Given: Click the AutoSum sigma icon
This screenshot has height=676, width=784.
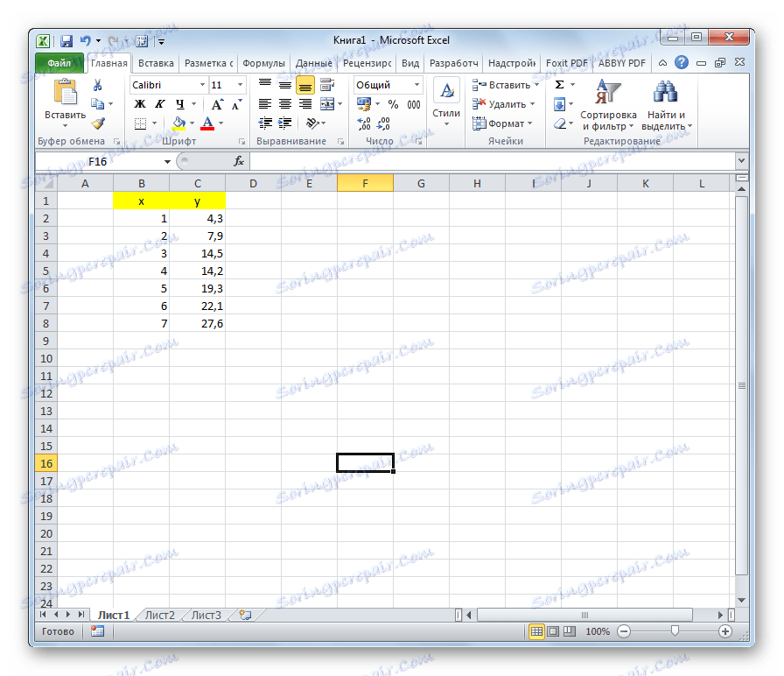Looking at the screenshot, I should point(559,85).
